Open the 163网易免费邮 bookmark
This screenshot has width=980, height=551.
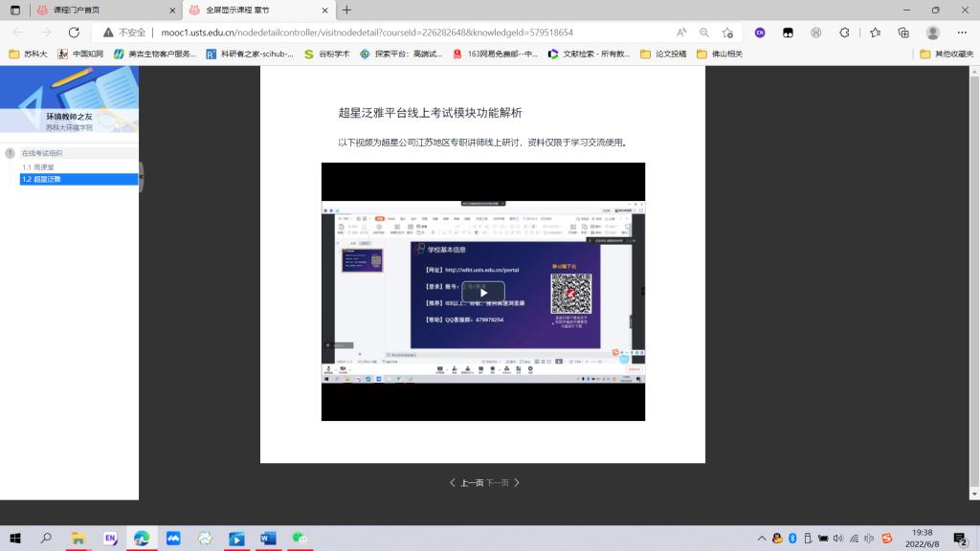click(495, 54)
